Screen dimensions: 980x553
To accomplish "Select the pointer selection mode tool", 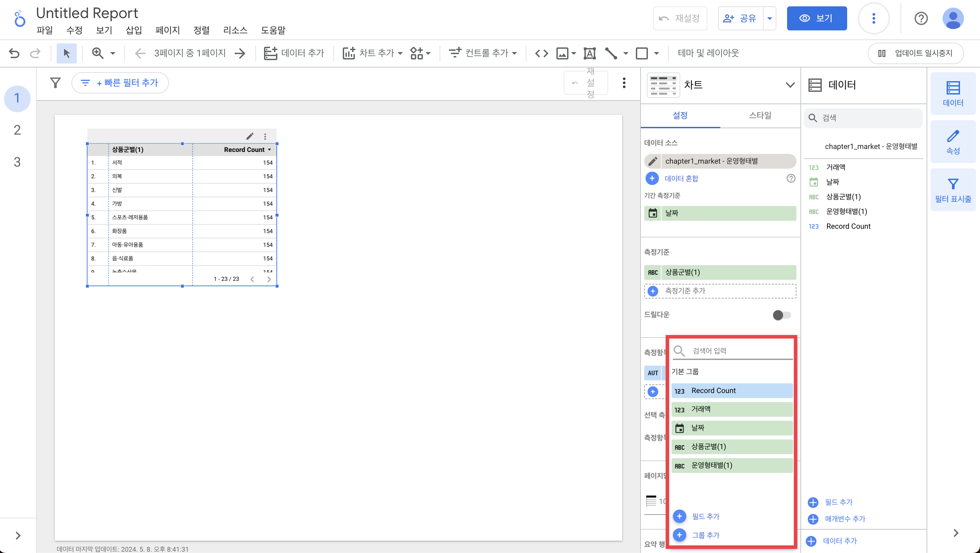I will click(66, 53).
